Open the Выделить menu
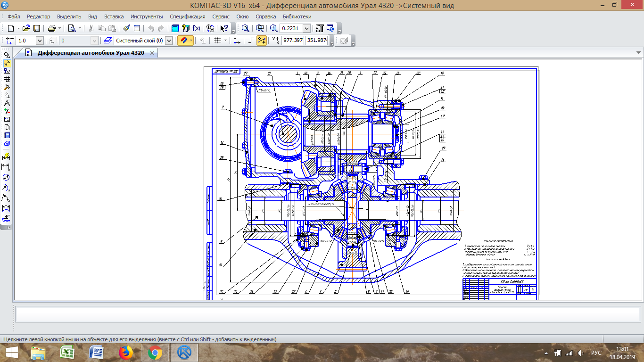The image size is (644, 362). point(70,16)
